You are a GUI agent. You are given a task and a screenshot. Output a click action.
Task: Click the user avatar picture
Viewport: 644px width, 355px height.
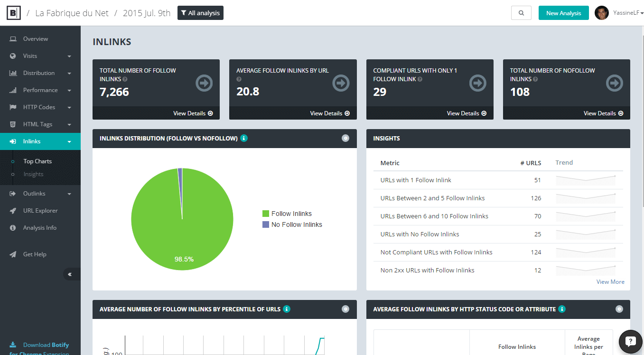[601, 13]
